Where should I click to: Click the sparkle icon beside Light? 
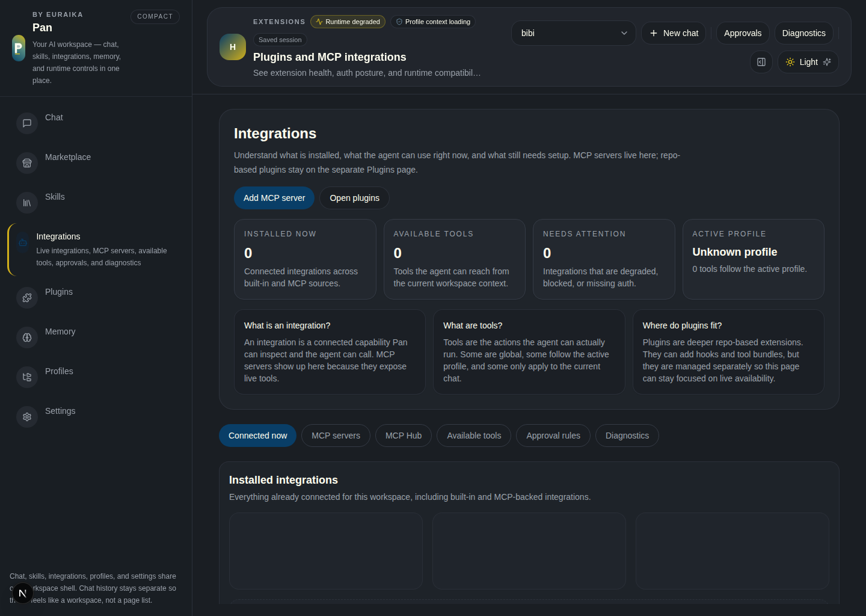tap(827, 62)
